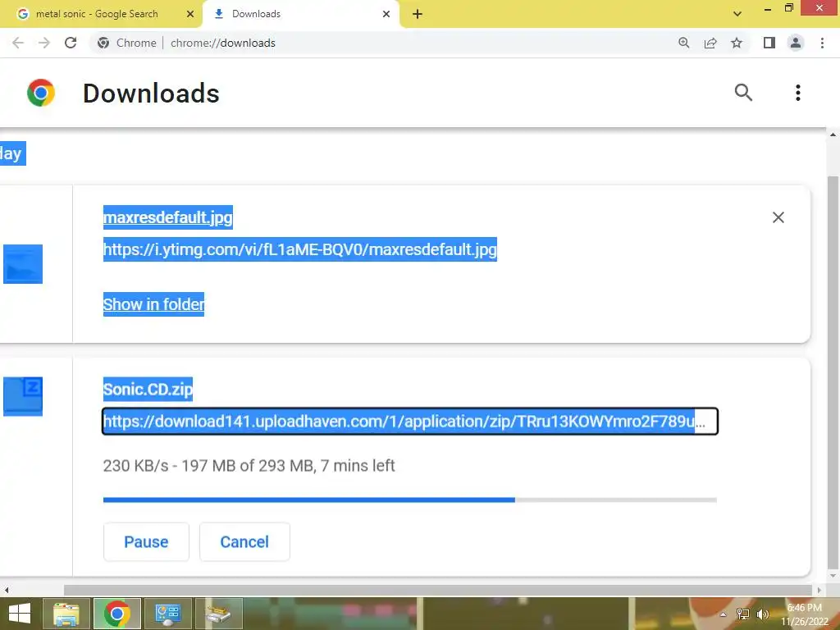Image resolution: width=840 pixels, height=630 pixels.
Task: Open File Explorer from the taskbar
Action: coord(66,614)
